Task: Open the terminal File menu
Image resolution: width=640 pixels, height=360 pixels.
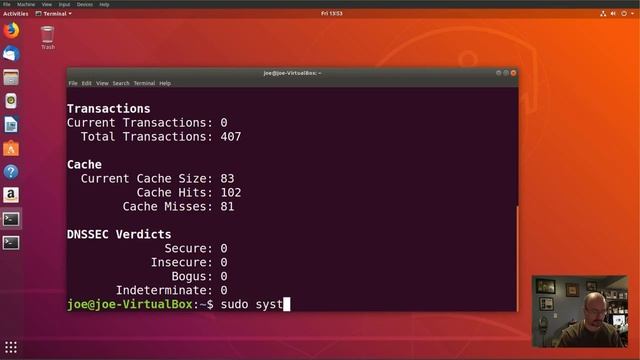Action: (73, 83)
